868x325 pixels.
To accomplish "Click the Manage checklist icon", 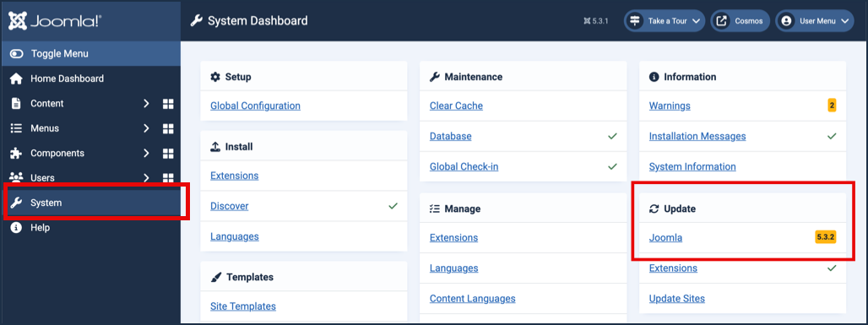I will click(x=435, y=209).
